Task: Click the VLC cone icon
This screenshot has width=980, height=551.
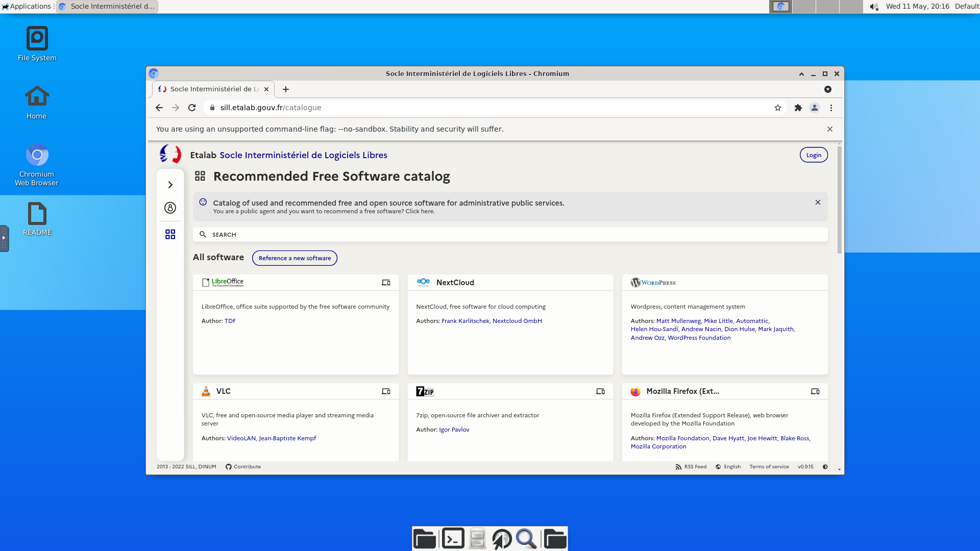Action: pyautogui.click(x=205, y=391)
